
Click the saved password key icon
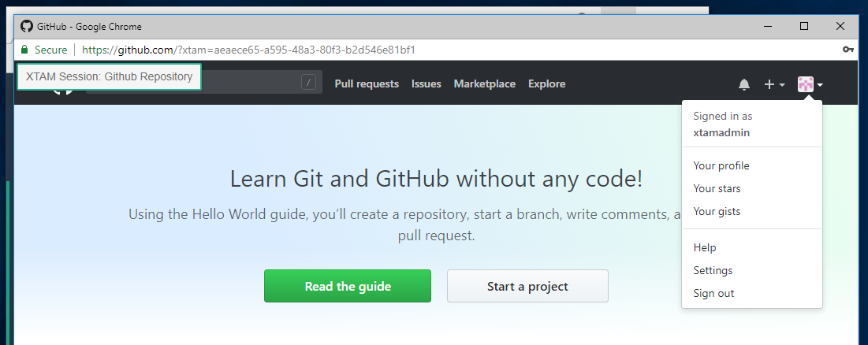[x=848, y=50]
